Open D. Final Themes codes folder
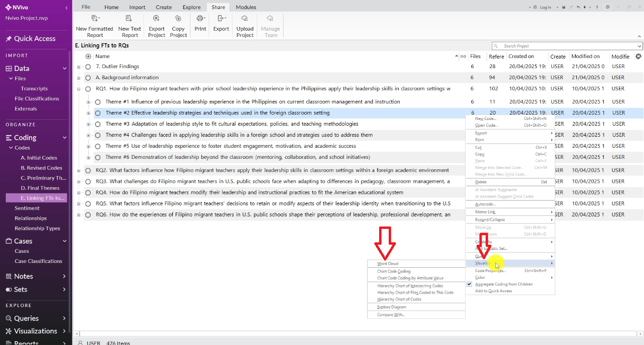The height and width of the screenshot is (345, 644). coord(40,188)
